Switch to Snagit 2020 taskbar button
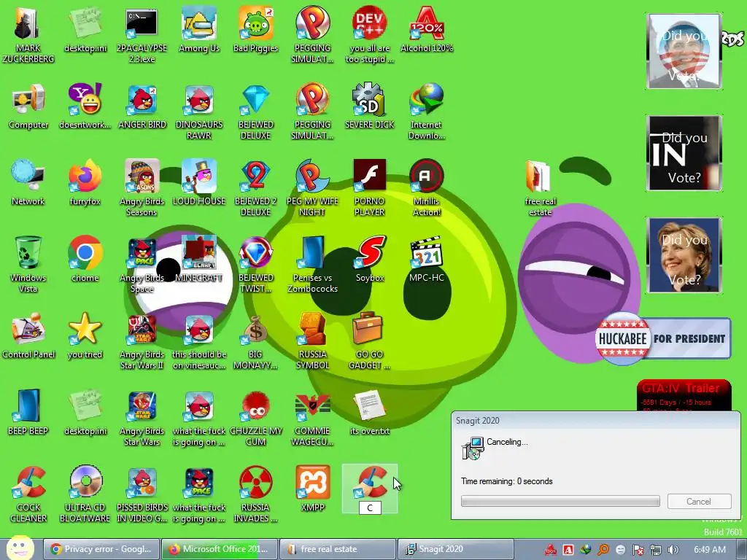The image size is (747, 560). click(x=455, y=549)
